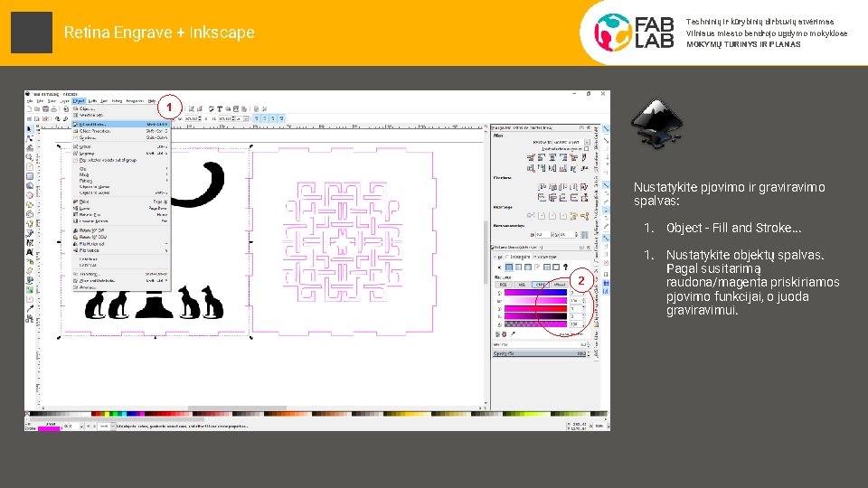Select the Paint bucket tool
The height and width of the screenshot is (488, 868).
click(30, 280)
